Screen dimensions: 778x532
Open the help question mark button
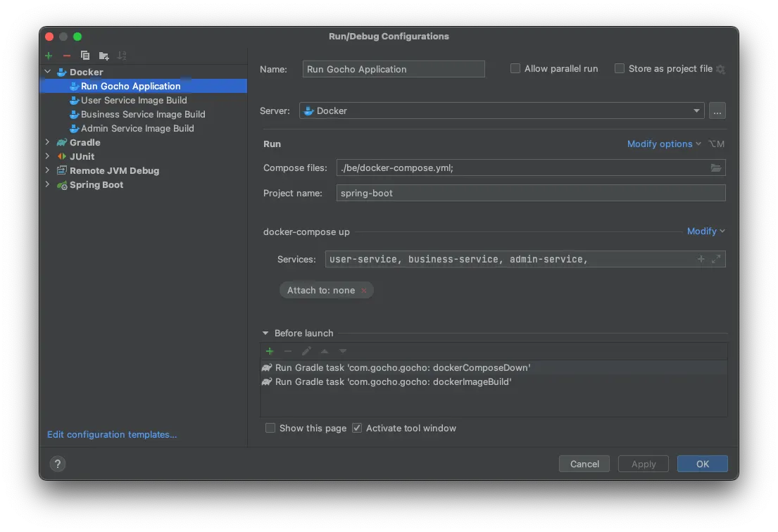[x=58, y=464]
